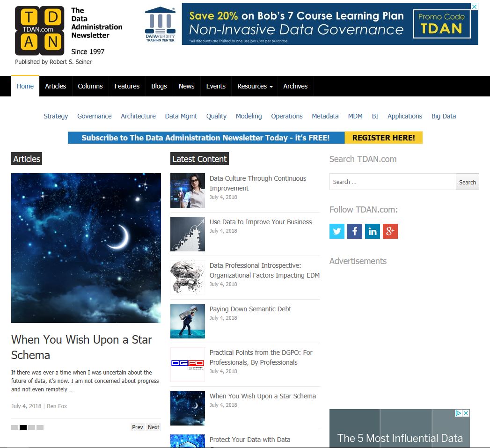Viewport: 490px width, 448px height.
Task: Open the large When You Wish Upon a Star Schema headline
Action: click(x=81, y=347)
